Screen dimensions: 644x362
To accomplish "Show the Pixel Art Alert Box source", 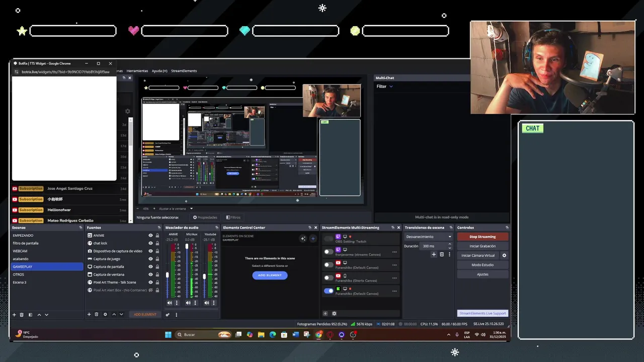I will [x=150, y=290].
